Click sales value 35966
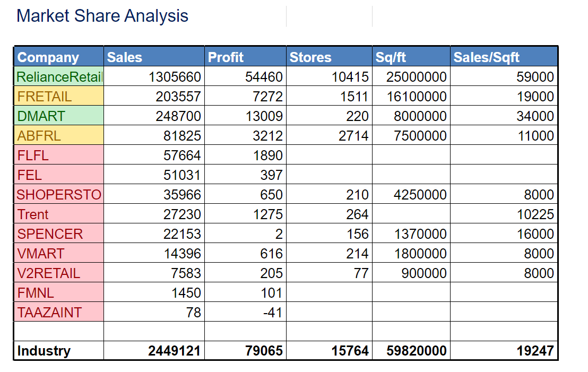Viewport: 588px width, 372px height. (x=182, y=195)
